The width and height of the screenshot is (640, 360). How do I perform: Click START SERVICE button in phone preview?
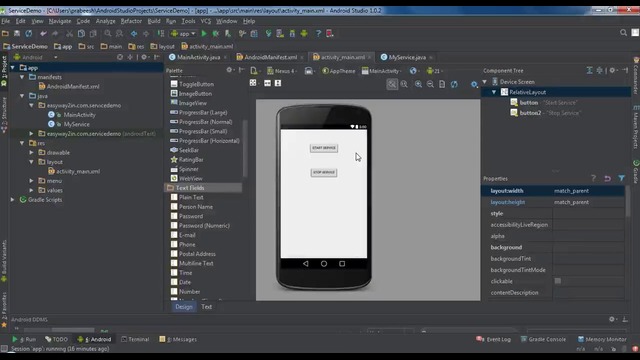[324, 148]
